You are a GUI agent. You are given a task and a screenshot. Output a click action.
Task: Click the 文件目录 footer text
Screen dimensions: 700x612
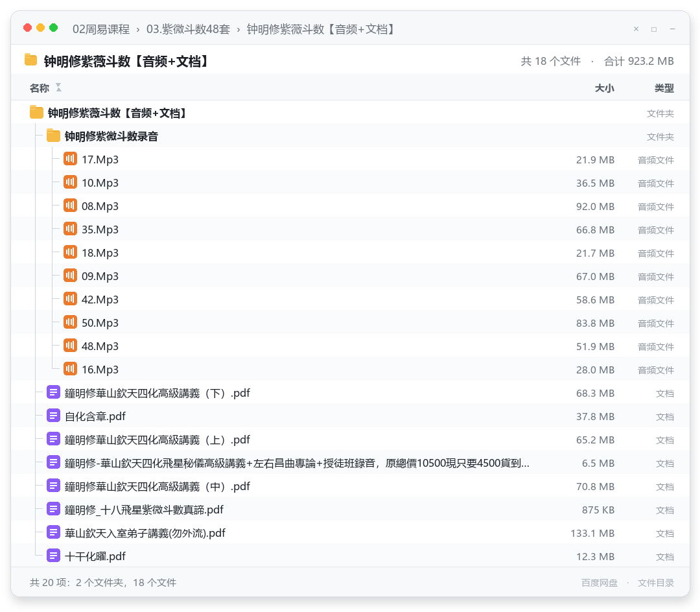click(x=656, y=583)
